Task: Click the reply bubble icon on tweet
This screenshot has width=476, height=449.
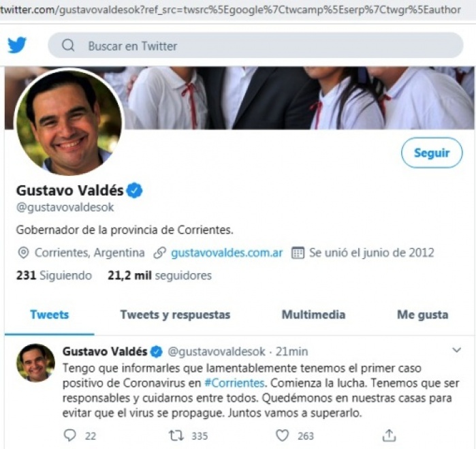Action: (70, 435)
